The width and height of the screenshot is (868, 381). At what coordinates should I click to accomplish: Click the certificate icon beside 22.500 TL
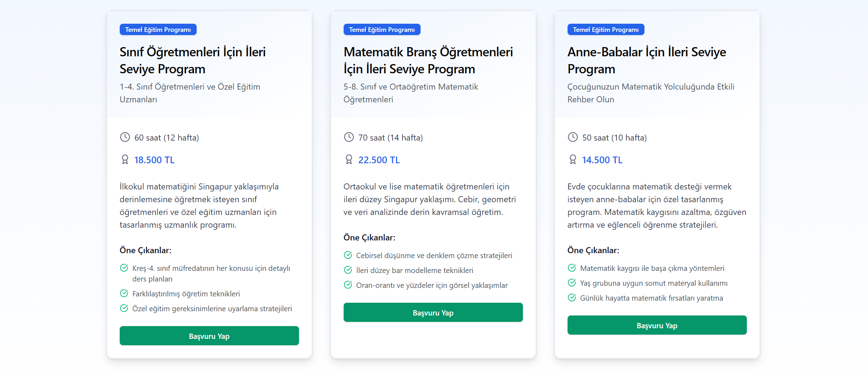click(349, 160)
